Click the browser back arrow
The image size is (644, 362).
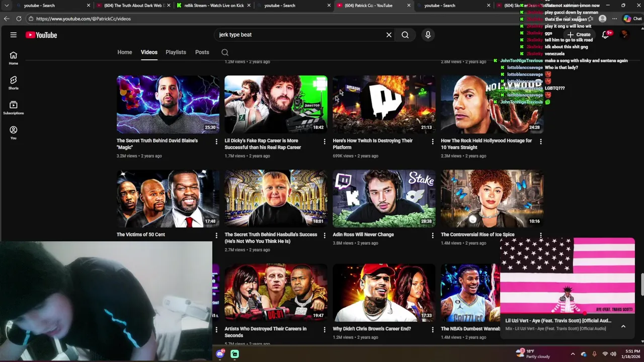point(7,19)
